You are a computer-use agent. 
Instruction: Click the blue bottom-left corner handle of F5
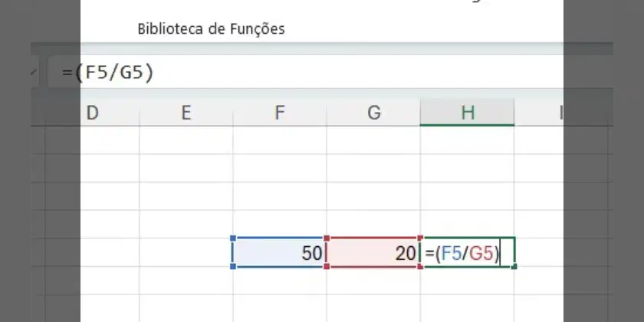coord(233,267)
